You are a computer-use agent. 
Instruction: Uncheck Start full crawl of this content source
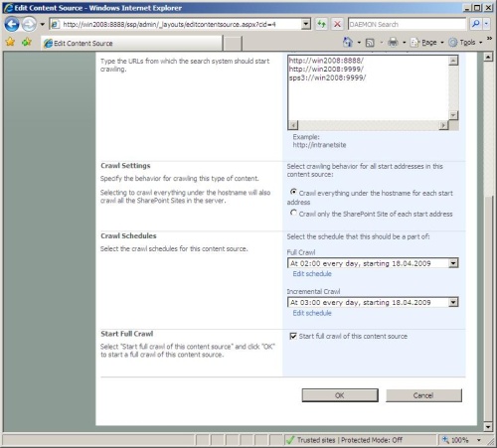[x=293, y=336]
